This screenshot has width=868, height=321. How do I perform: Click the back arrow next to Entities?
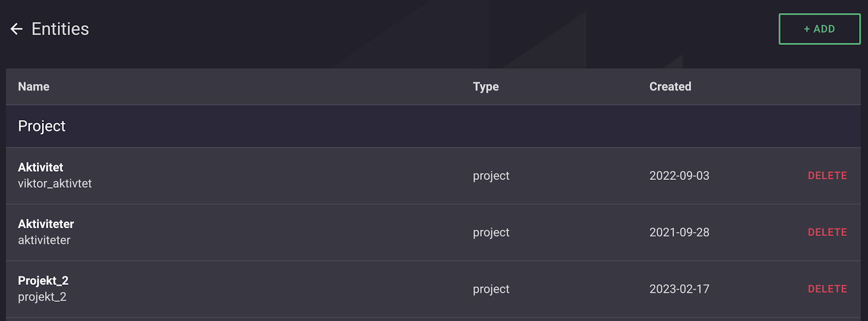[16, 29]
